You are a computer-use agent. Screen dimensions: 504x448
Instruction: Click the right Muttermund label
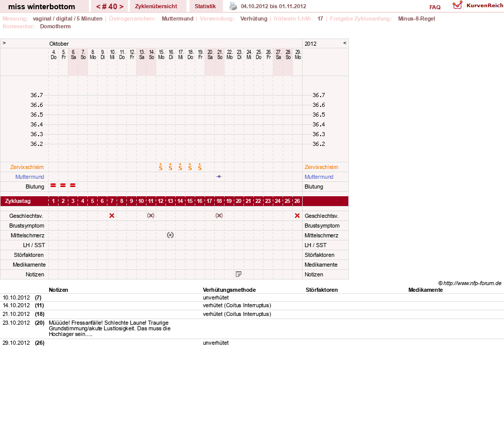[319, 177]
